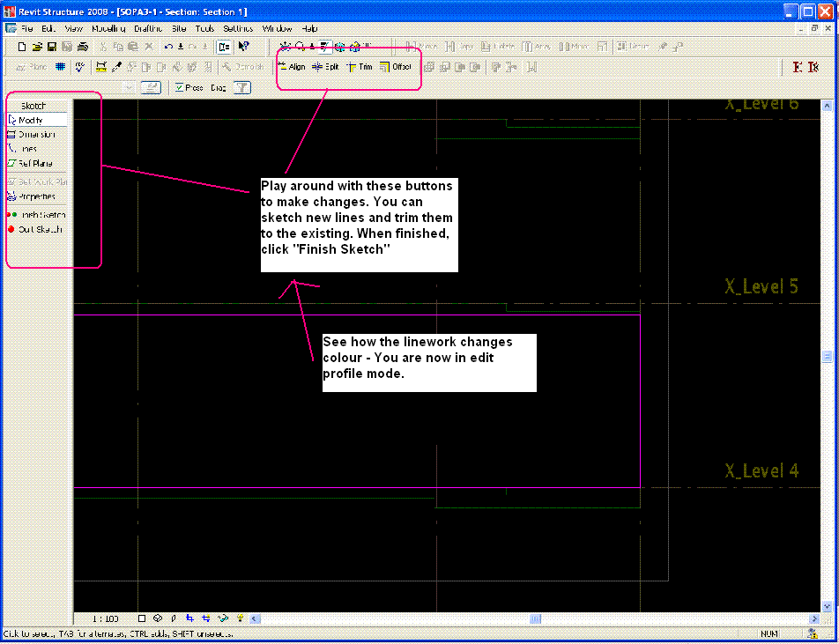Expand the crop region control on the view bar
This screenshot has height=644, width=839.
205,618
